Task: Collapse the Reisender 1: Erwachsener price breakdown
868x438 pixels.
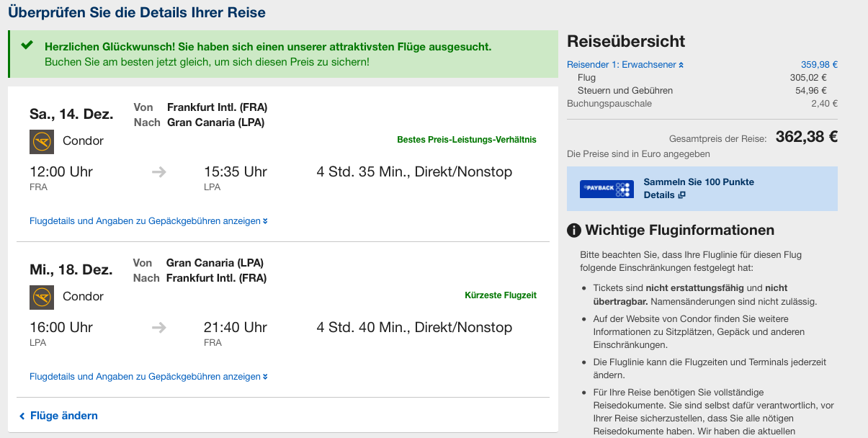Action: coord(625,65)
